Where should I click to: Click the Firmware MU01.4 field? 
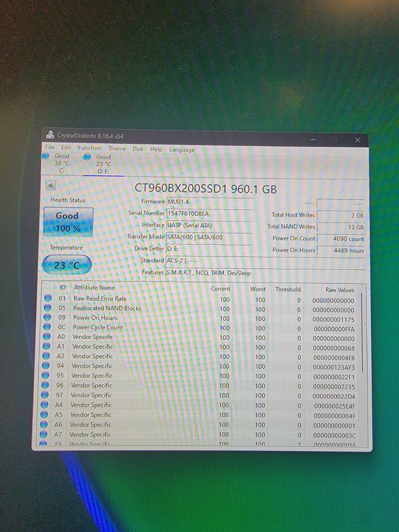[210, 202]
